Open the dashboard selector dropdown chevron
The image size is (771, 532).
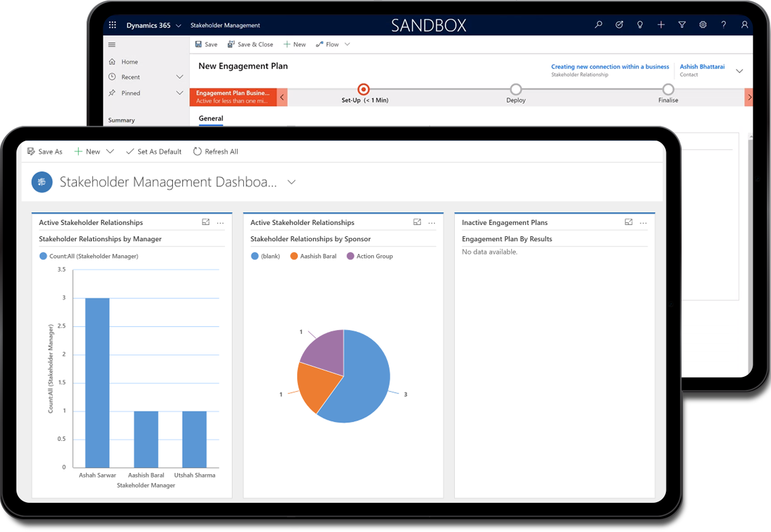pyautogui.click(x=291, y=182)
